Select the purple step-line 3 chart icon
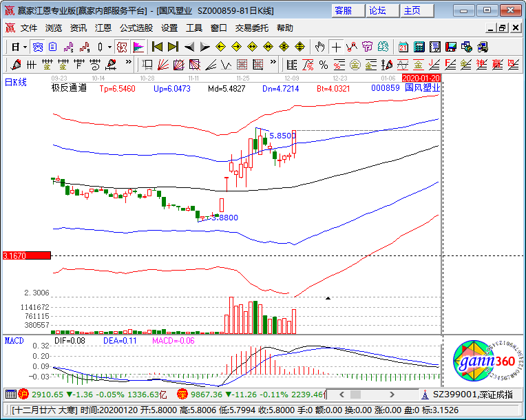The image size is (526, 420). [x=68, y=47]
